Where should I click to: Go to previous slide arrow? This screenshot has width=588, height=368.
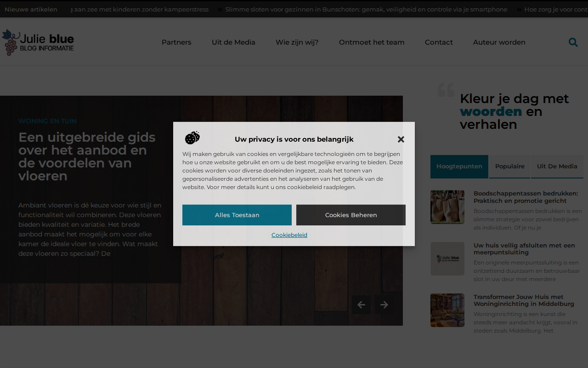pos(361,305)
